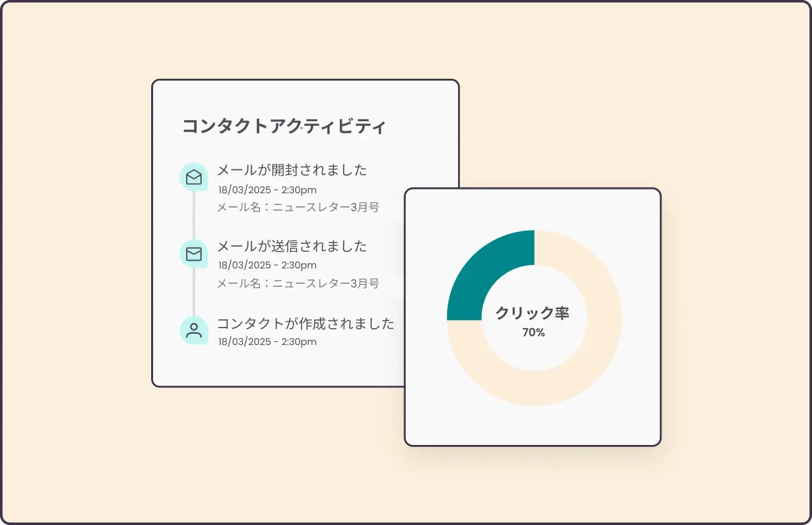Click the timestamp under メールが送信されました
This screenshot has width=812, height=525.
point(267,265)
